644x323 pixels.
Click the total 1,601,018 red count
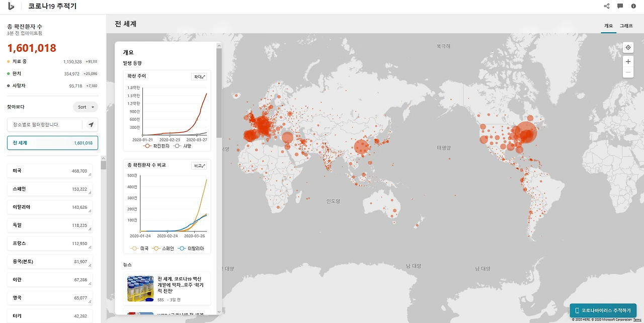click(32, 48)
